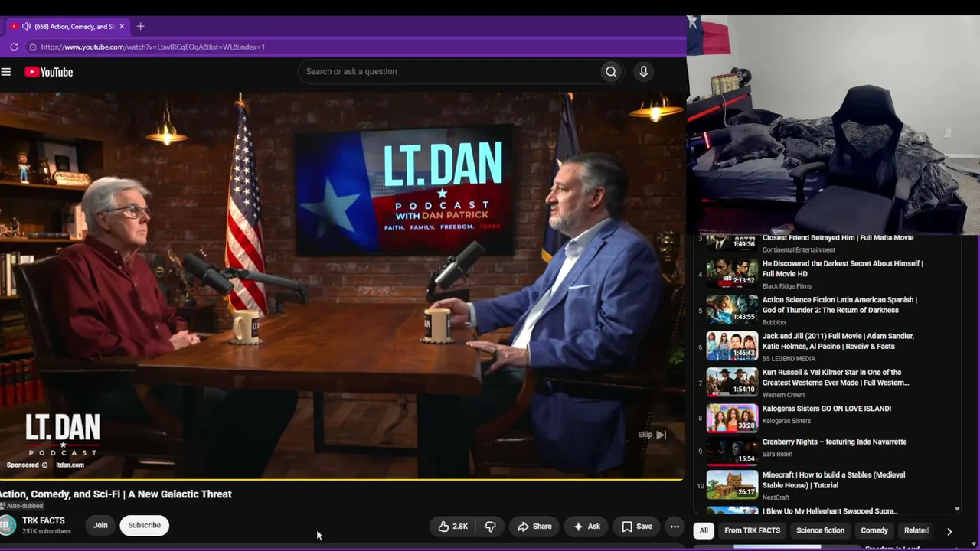
Task: Click the yellow ad progress bar
Action: [x=341, y=480]
